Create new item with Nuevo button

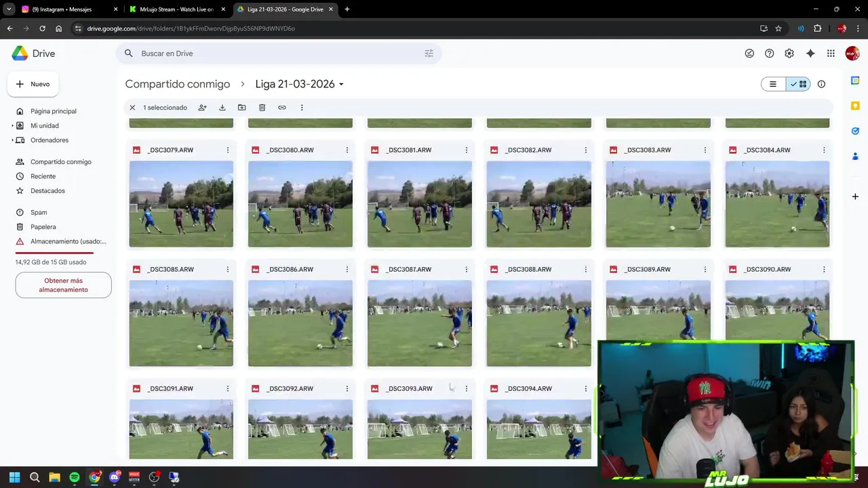point(33,84)
